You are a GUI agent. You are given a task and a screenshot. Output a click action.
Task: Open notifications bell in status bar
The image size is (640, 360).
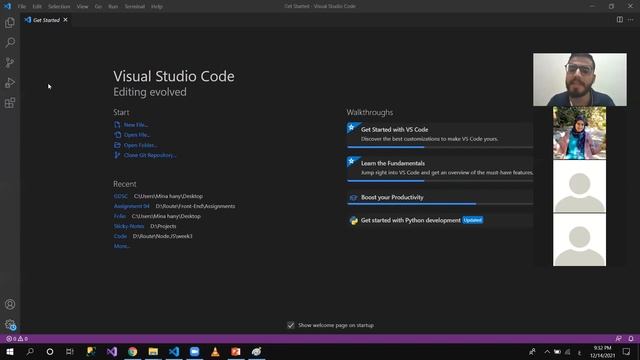tap(631, 339)
